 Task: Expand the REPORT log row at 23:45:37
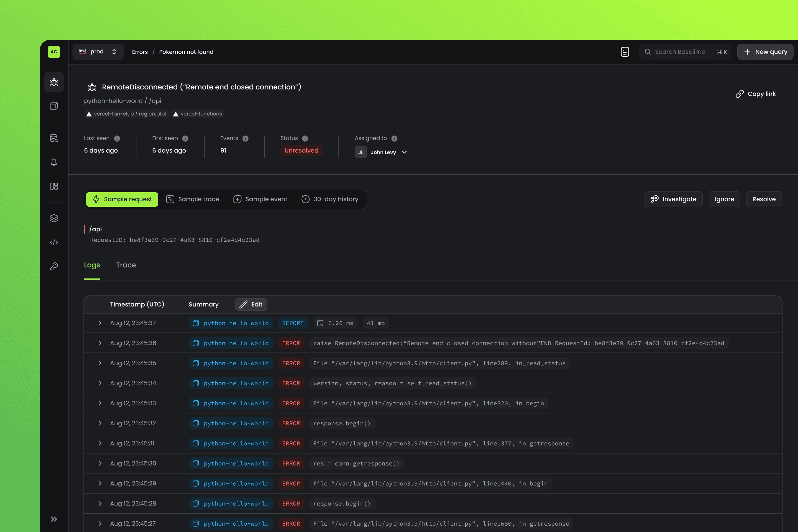(x=100, y=323)
